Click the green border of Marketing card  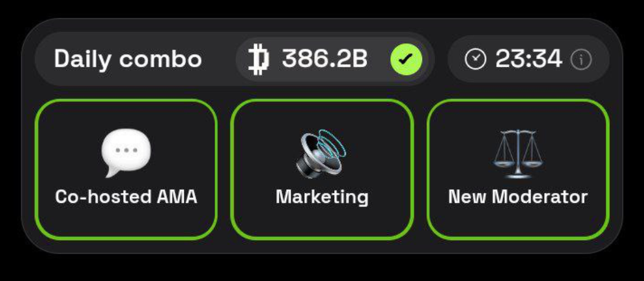point(322,100)
